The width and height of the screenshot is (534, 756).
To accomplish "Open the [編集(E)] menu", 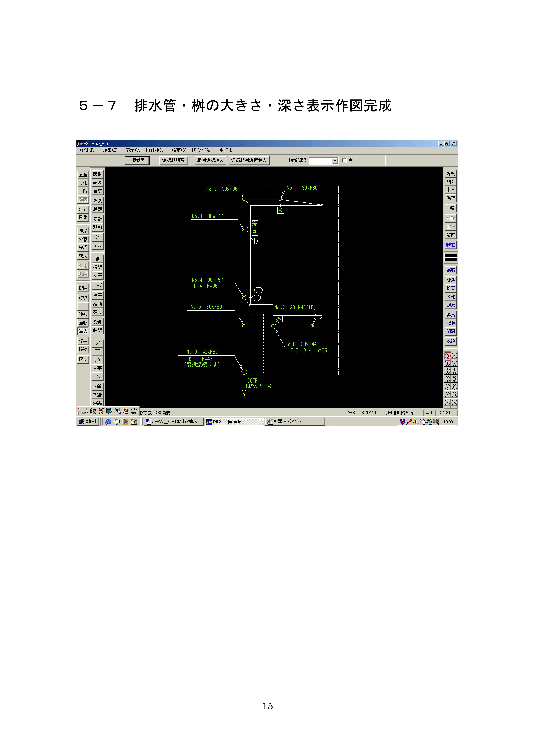I will 110,150.
